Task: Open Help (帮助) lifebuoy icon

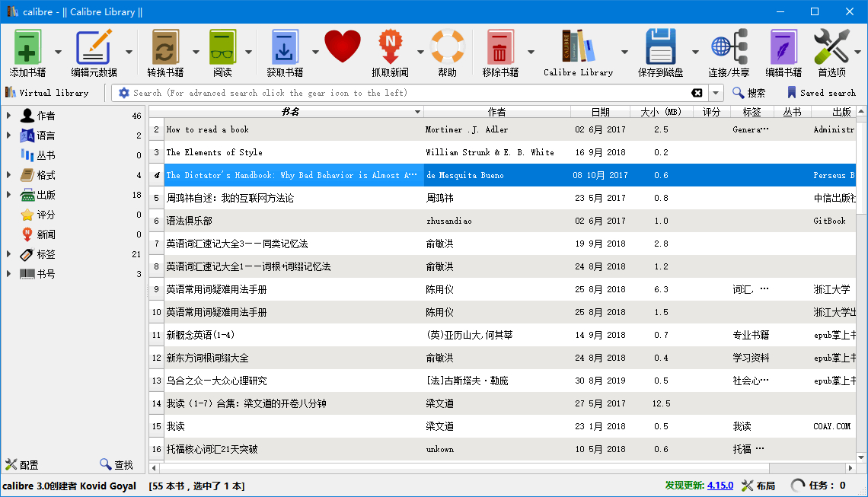Action: [x=447, y=48]
